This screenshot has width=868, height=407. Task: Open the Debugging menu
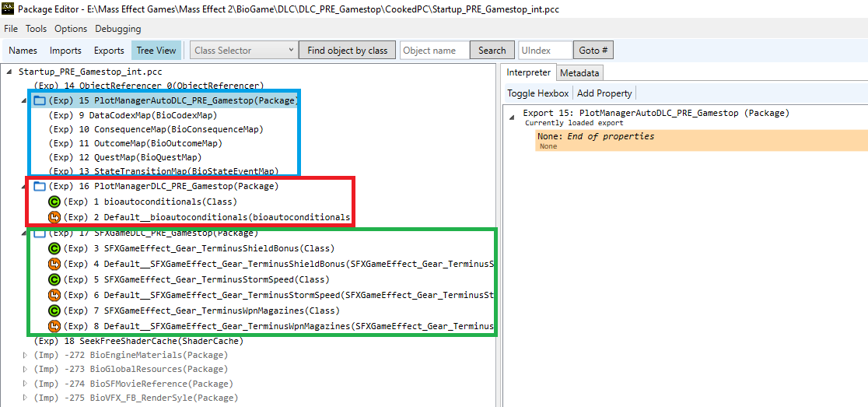(118, 29)
